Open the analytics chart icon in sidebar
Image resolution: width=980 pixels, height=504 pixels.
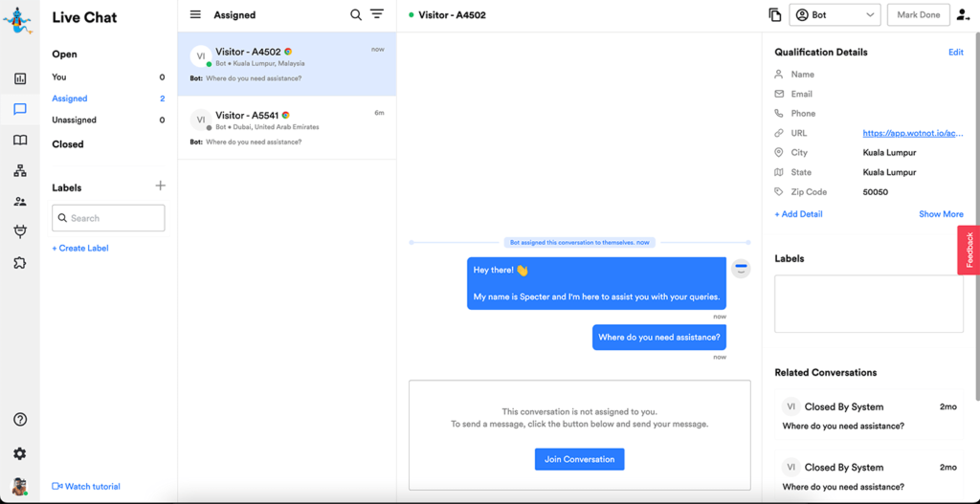[20, 79]
